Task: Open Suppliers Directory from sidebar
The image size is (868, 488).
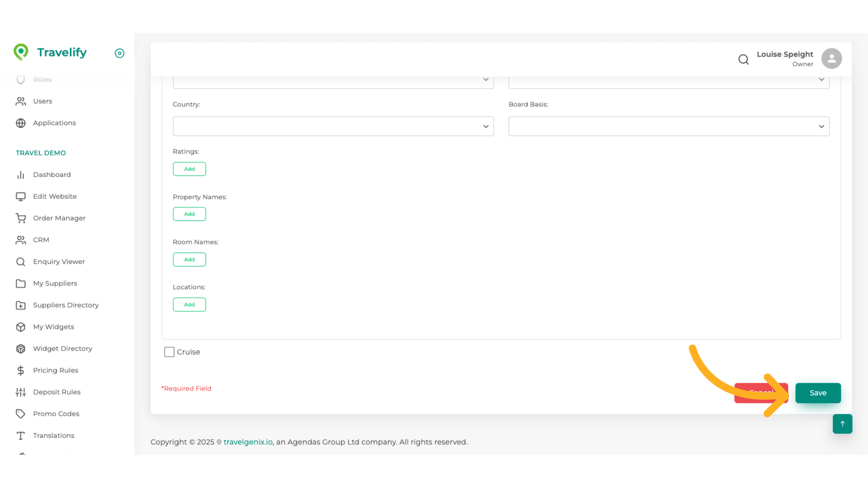Action: [x=66, y=305]
